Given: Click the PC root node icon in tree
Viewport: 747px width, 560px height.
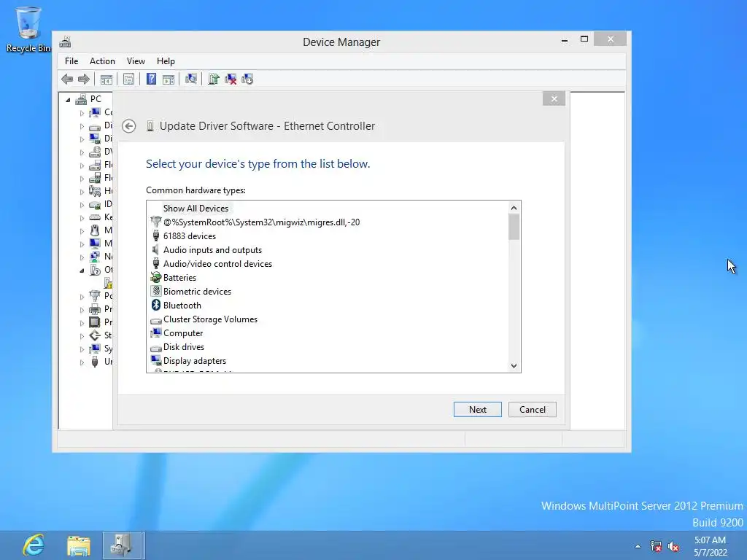Looking at the screenshot, I should pos(82,99).
